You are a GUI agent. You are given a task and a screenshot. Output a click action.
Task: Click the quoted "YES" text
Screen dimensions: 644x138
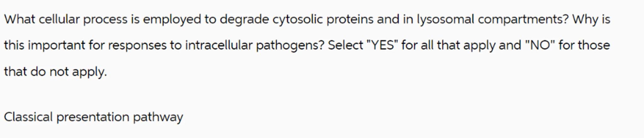click(x=380, y=45)
